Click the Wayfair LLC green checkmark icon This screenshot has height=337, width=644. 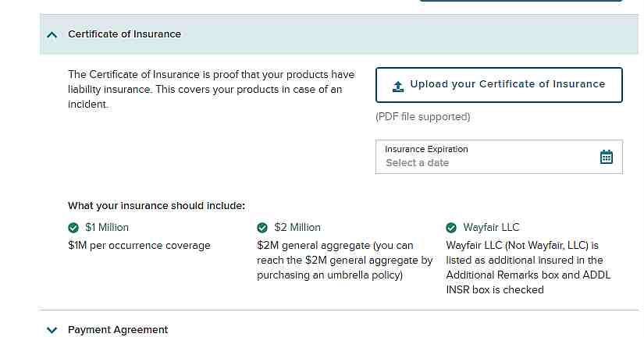coord(451,228)
